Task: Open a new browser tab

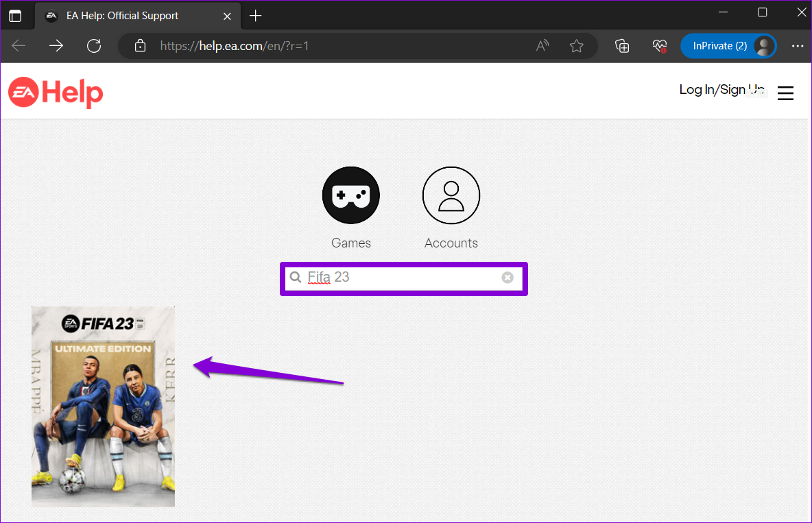Action: (x=256, y=16)
